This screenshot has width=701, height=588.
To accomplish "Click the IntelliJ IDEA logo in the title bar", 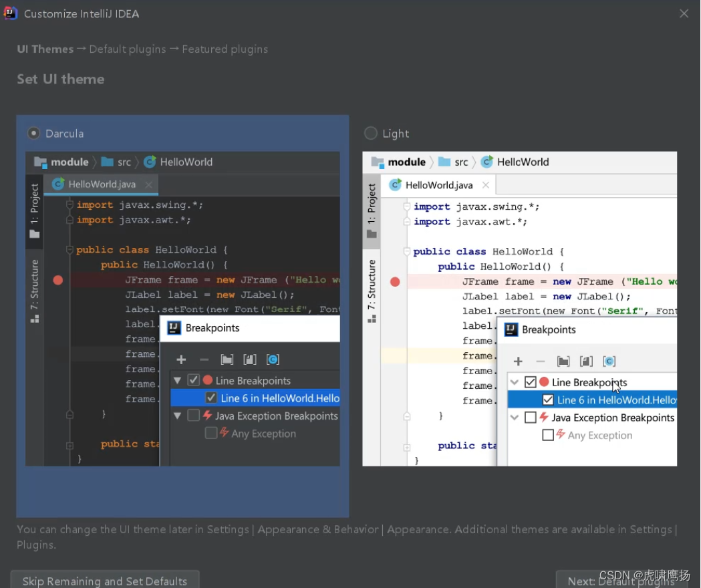I will click(x=10, y=13).
